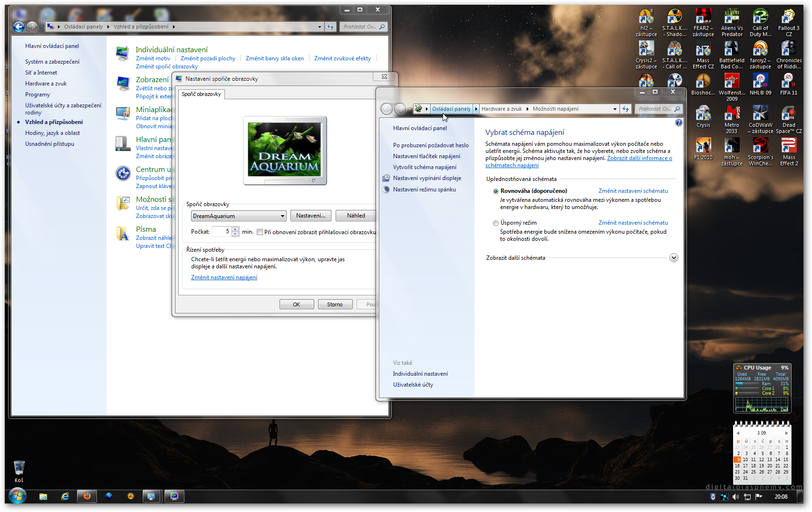This screenshot has width=812, height=512.
Task: Open Usnadnění přístupu in the sidebar
Action: click(x=49, y=144)
